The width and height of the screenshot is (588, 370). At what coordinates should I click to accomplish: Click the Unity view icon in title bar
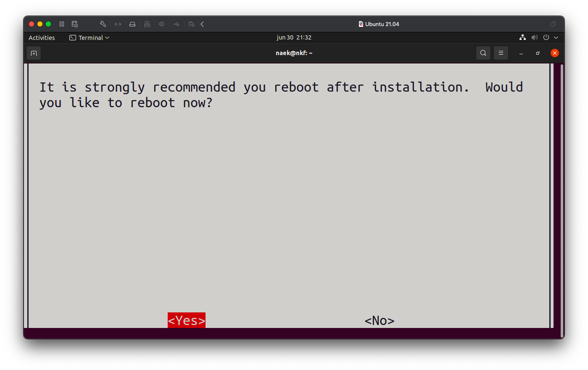[553, 24]
